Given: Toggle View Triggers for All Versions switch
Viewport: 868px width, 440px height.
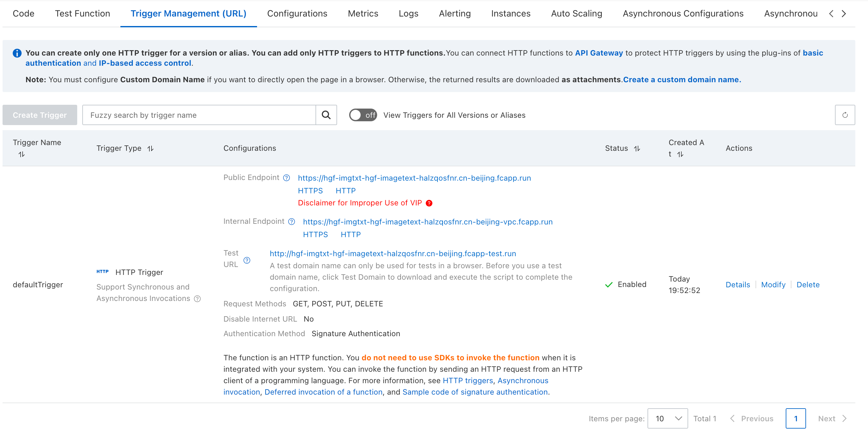Looking at the screenshot, I should point(363,115).
